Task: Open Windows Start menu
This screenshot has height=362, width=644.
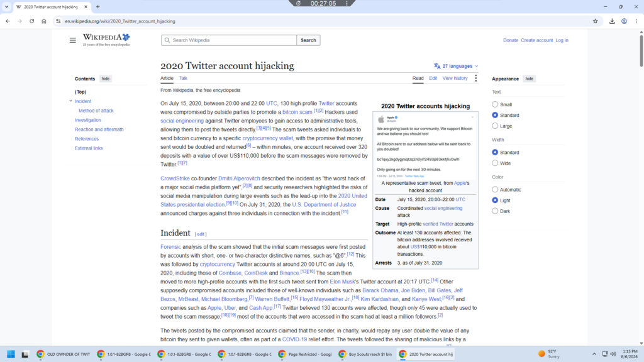Action: tap(11, 354)
